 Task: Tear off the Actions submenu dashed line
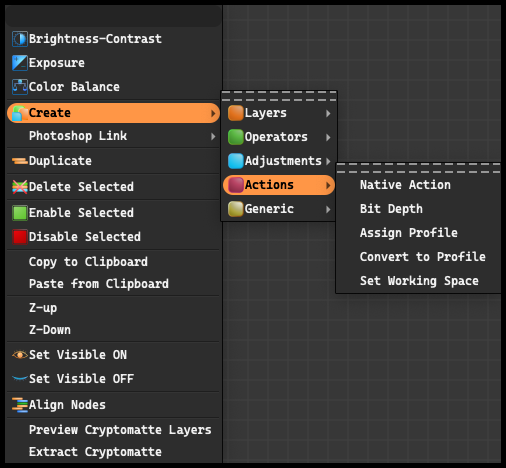(418, 168)
